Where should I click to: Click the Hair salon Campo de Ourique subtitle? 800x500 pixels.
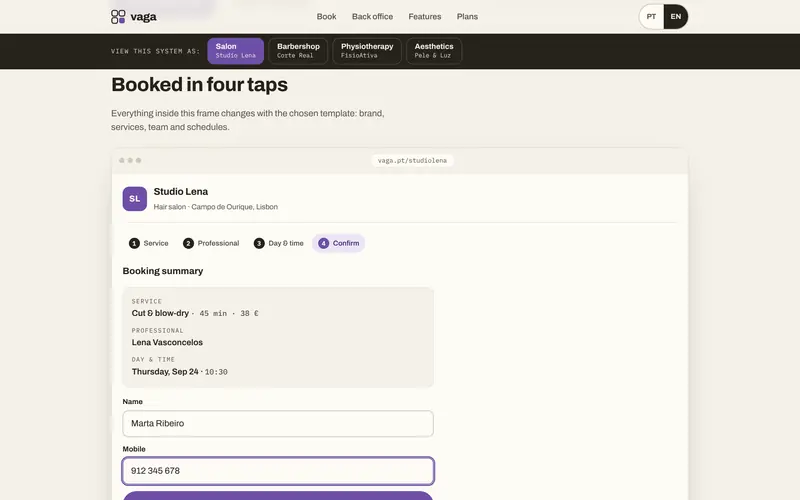[216, 207]
